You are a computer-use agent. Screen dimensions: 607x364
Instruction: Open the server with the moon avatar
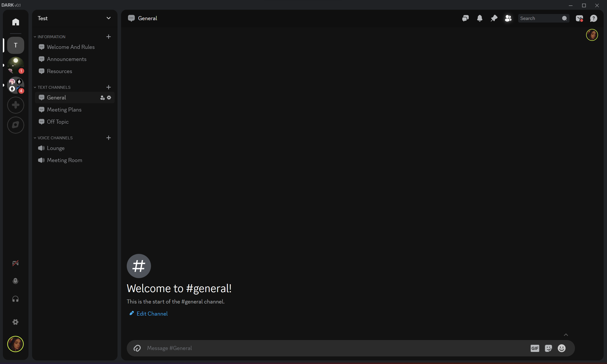(x=15, y=65)
